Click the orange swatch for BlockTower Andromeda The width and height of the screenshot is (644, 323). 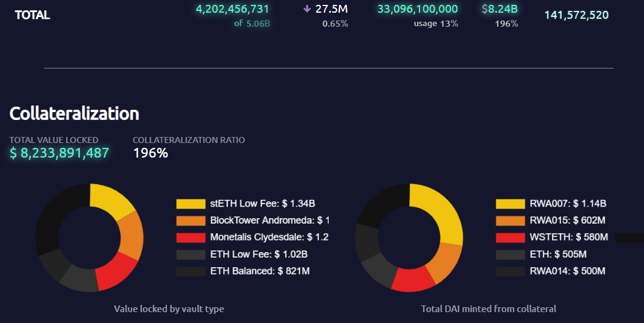point(191,221)
